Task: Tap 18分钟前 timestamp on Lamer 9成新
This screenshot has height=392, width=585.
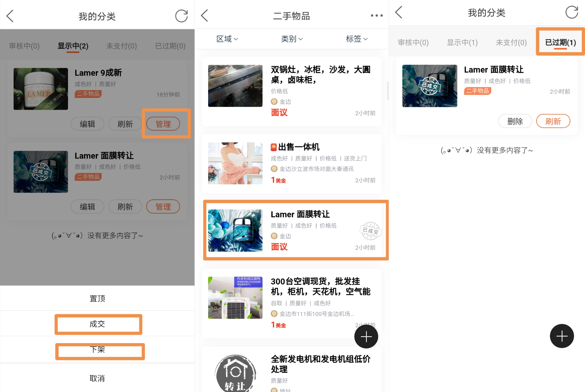Action: tap(168, 95)
